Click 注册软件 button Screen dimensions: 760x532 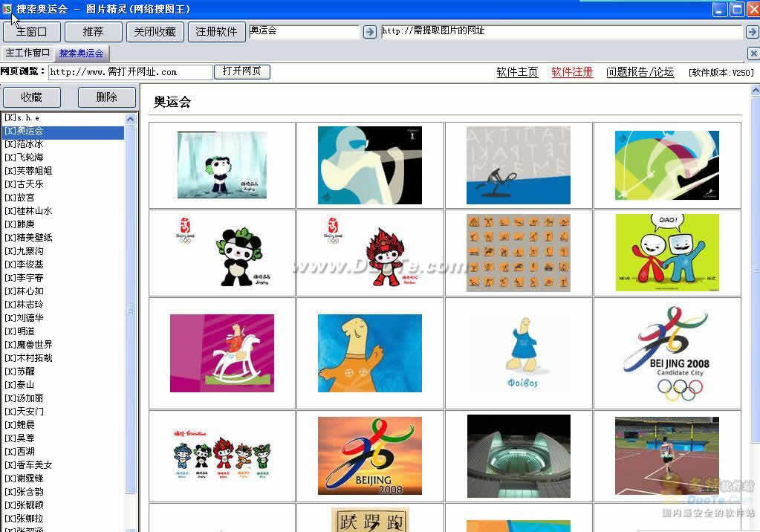(217, 32)
